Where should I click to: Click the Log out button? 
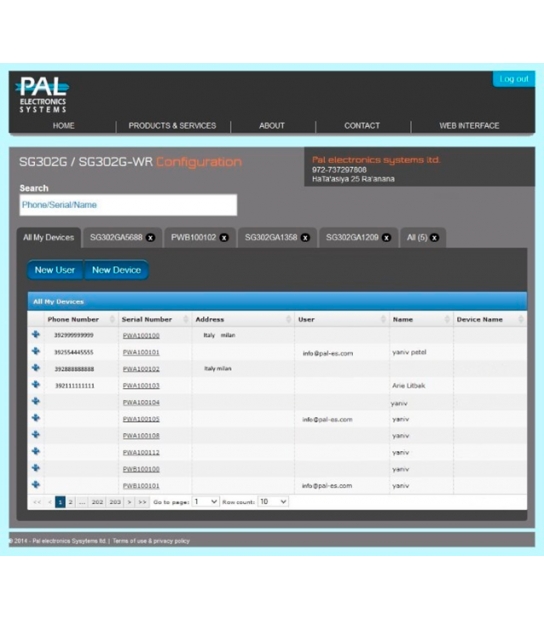point(514,79)
